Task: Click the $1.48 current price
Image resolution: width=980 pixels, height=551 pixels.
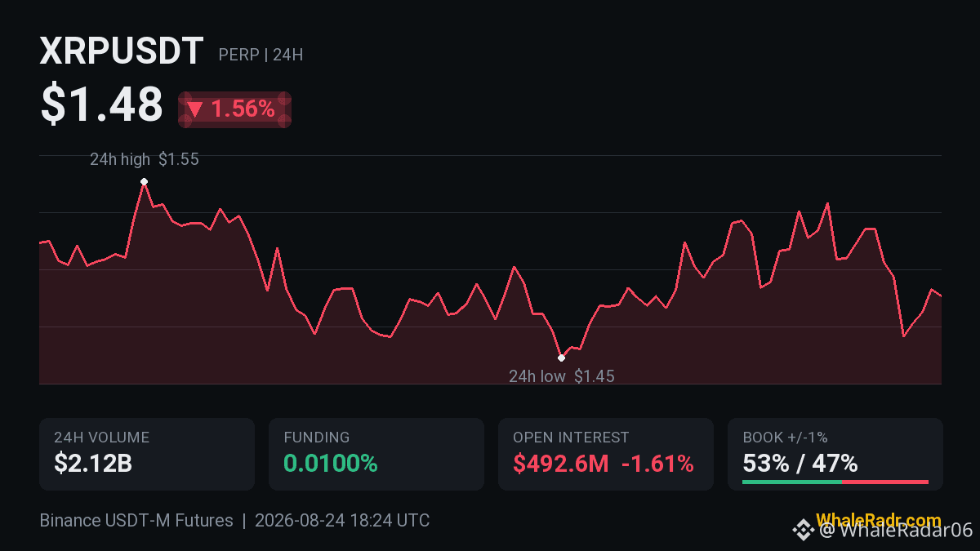Action: pos(102,104)
